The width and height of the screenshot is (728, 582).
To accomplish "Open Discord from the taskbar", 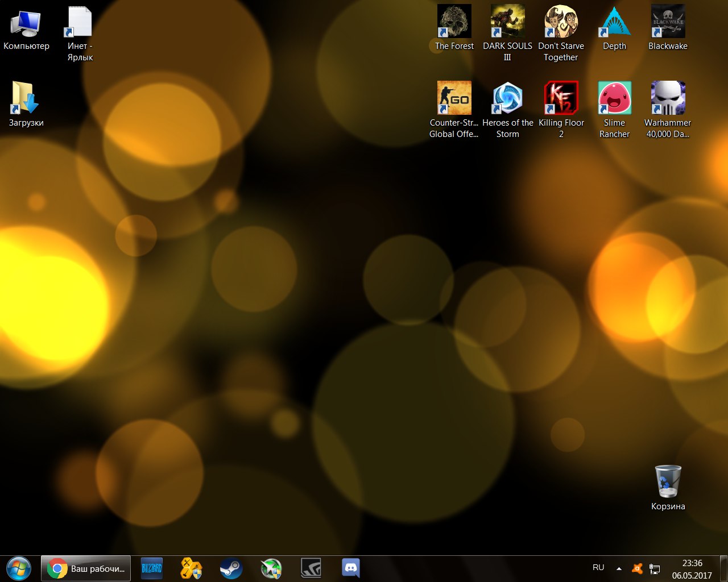I will click(x=351, y=568).
